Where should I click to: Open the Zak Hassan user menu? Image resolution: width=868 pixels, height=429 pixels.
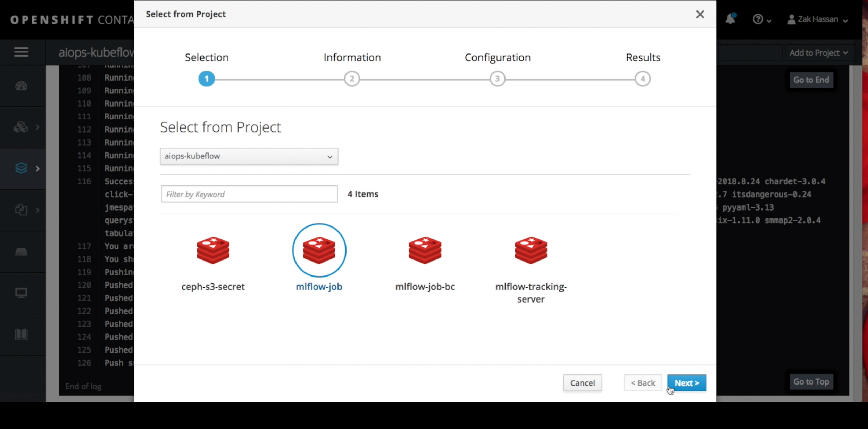pos(818,19)
